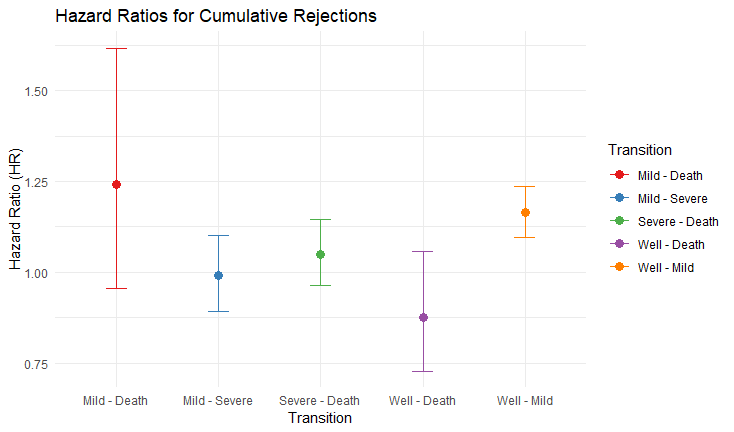Click the top cap of red error bar
This screenshot has width=734, height=432.
[x=116, y=48]
